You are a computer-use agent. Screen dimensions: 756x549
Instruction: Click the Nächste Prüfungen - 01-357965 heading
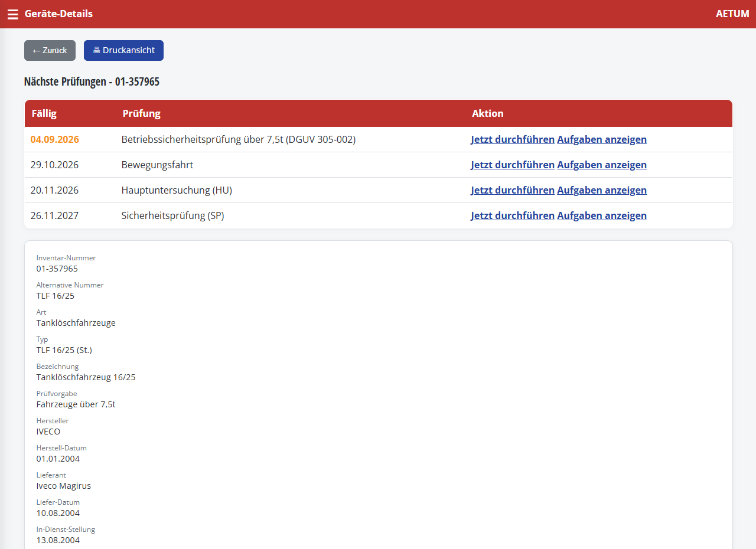click(x=92, y=81)
